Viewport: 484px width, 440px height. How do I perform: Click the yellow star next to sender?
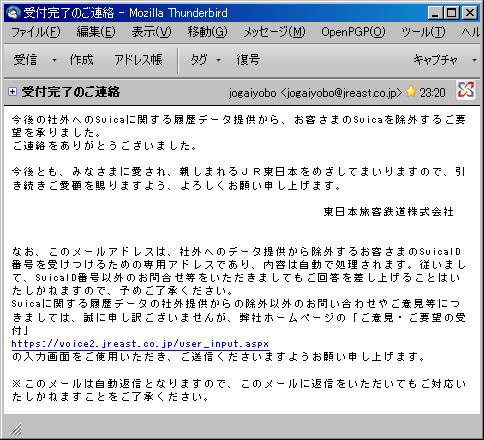(x=411, y=91)
